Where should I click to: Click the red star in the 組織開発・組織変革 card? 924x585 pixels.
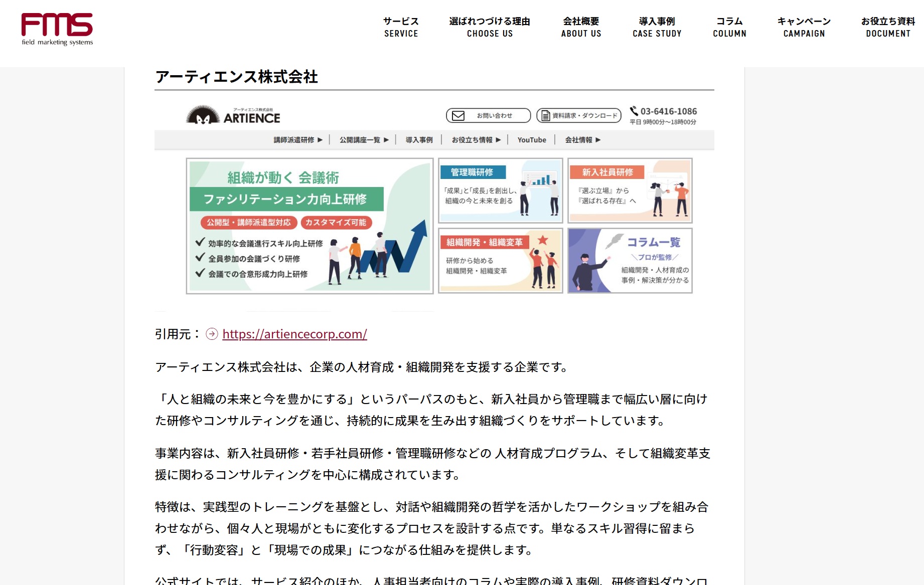[x=542, y=240]
